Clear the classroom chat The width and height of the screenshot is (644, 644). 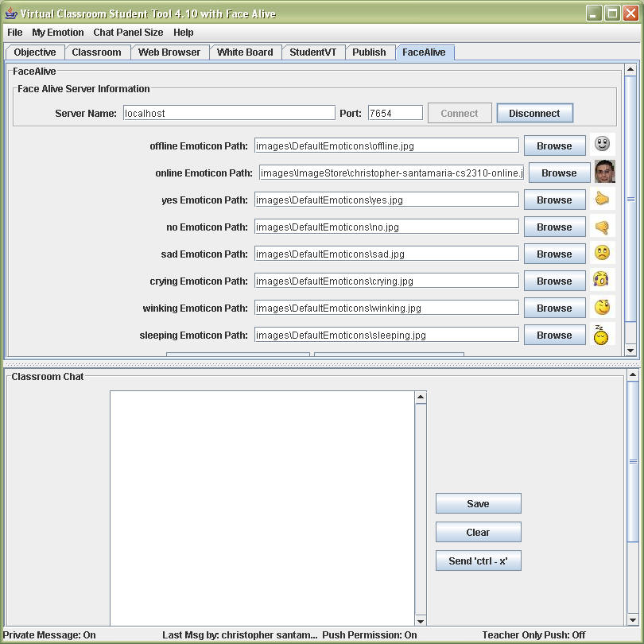478,533
